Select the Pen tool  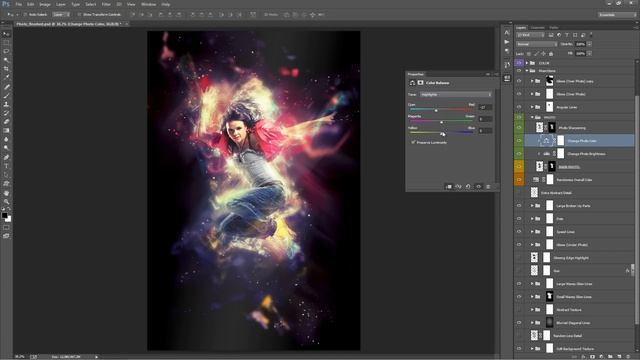tap(6, 157)
